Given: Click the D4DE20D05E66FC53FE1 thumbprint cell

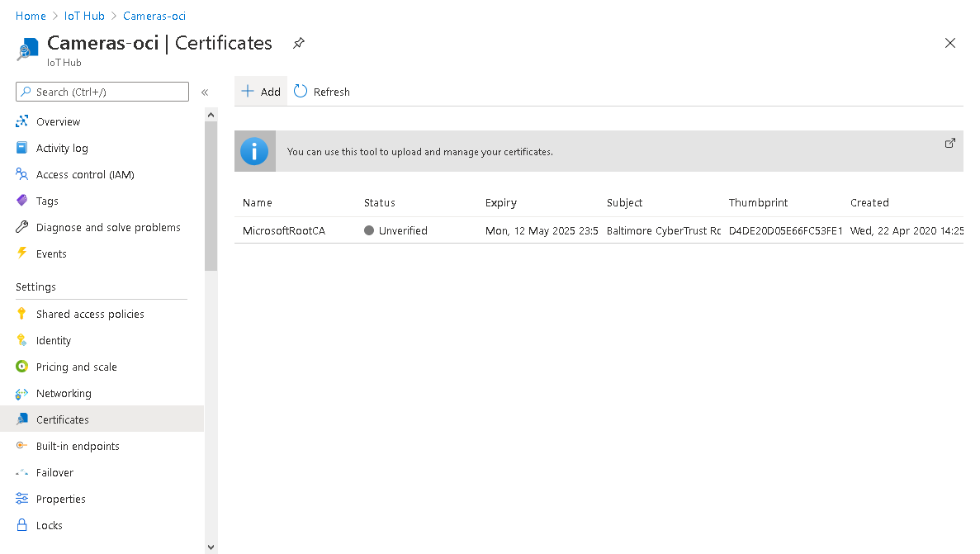Looking at the screenshot, I should pyautogui.click(x=786, y=230).
